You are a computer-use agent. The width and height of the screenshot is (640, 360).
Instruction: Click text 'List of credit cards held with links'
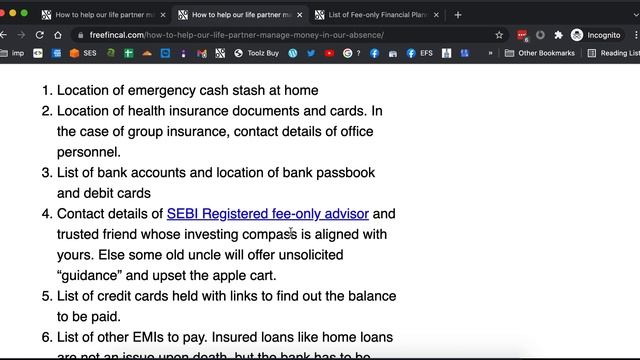157,296
